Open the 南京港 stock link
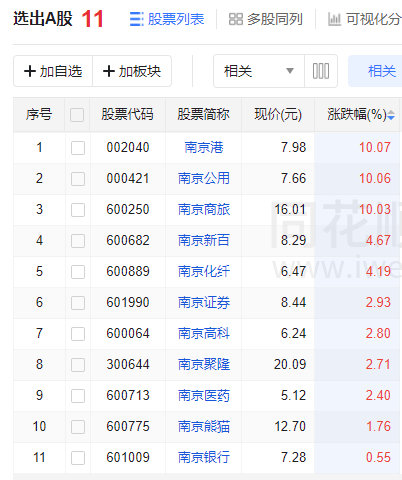This screenshot has height=480, width=402. 204,147
